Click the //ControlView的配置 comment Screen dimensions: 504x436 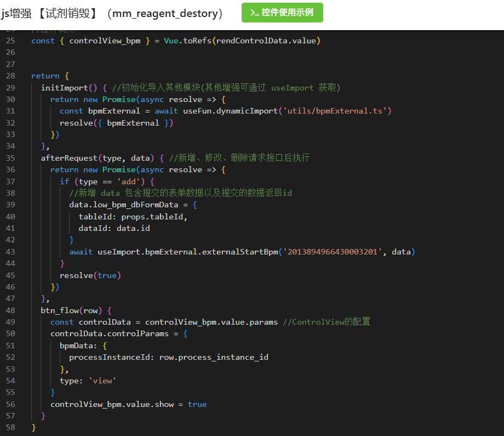(x=327, y=322)
